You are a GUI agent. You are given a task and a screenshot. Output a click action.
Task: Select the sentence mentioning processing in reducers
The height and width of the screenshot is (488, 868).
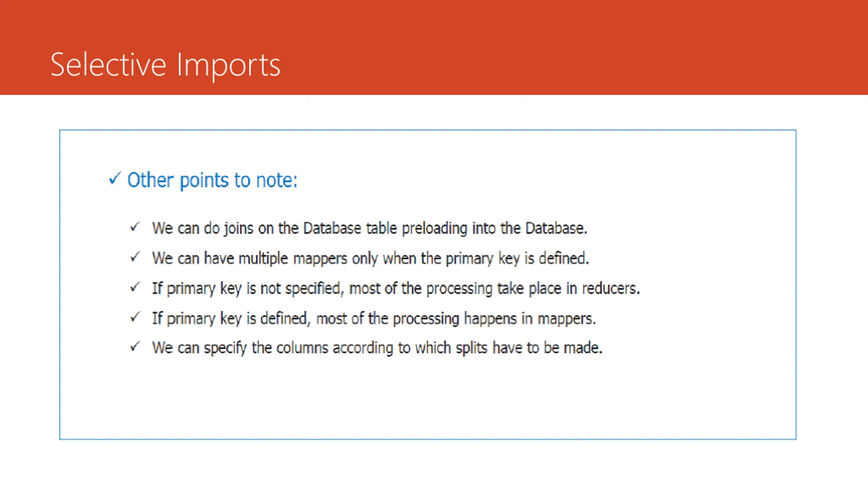pos(396,289)
